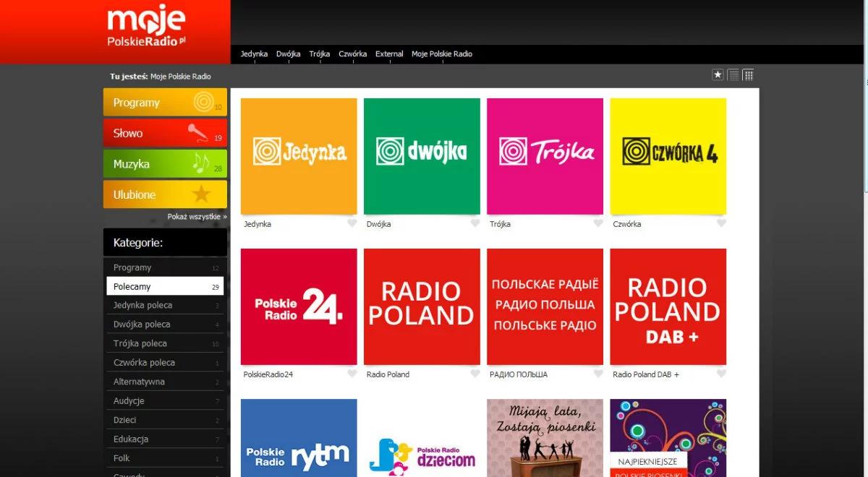Open the Najpiękniejsze polskie piosenki tile
Viewport: 868px width, 477px height.
tap(668, 438)
